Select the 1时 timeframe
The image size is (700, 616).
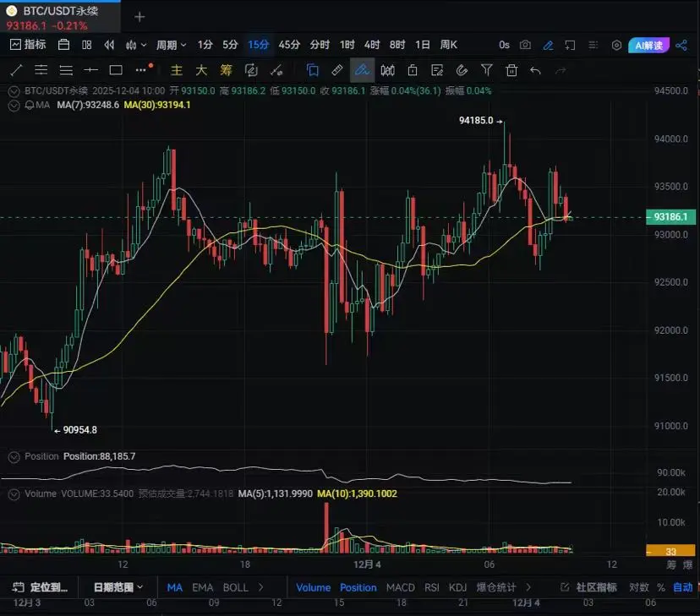(x=347, y=45)
